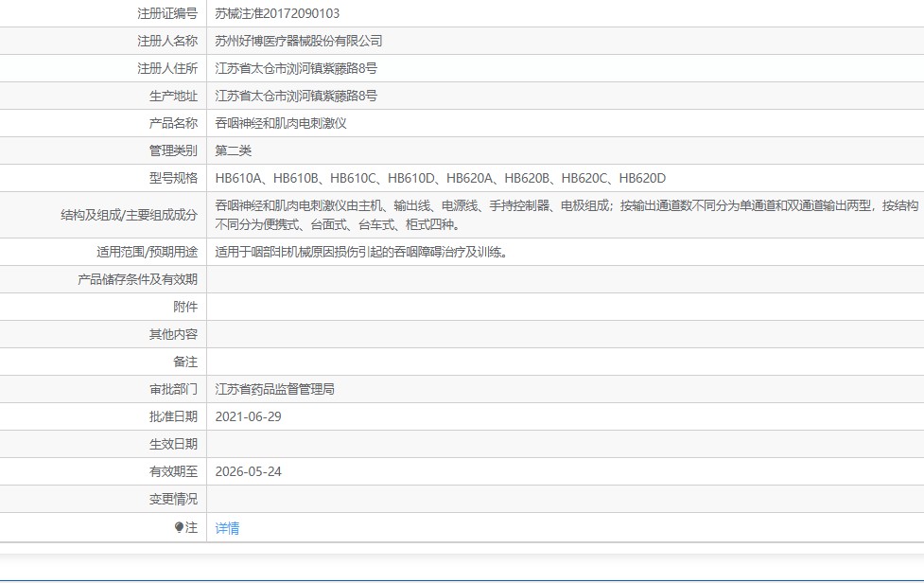
Task: Click the 结构及组成 description text
Action: tap(567, 215)
